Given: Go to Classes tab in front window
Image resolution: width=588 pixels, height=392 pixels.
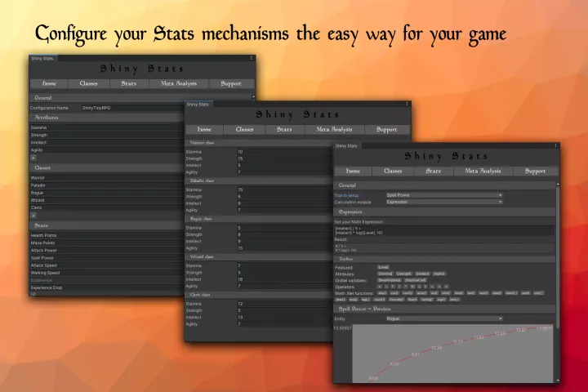Looking at the screenshot, I should point(393,171).
